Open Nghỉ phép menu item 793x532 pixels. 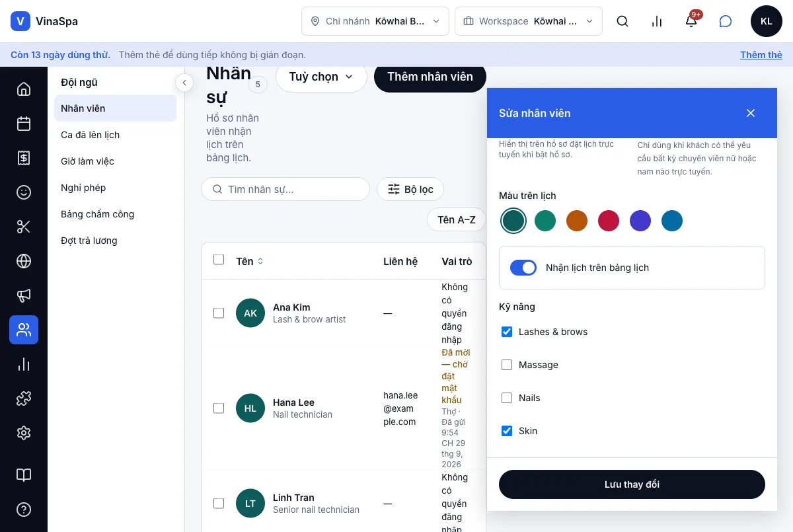pos(115,188)
